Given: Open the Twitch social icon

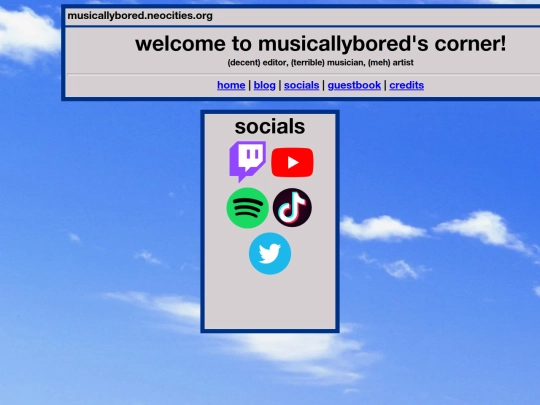Looking at the screenshot, I should coord(248,162).
